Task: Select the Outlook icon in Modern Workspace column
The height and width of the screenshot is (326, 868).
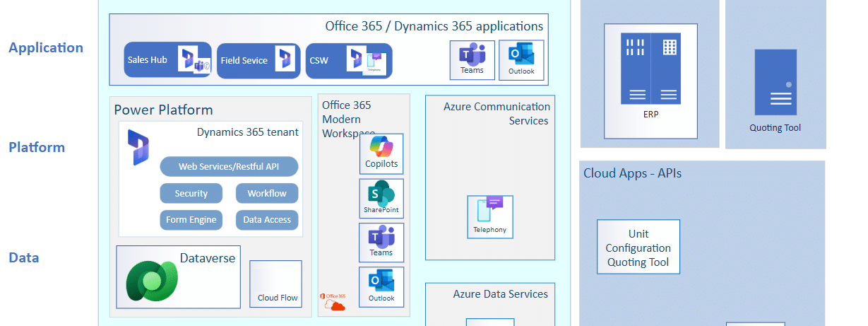Action: point(381,284)
